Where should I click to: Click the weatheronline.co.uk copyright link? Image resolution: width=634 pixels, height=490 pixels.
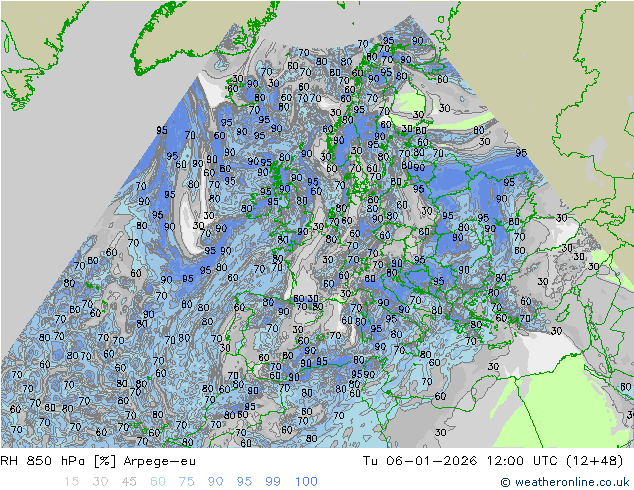coord(564,482)
